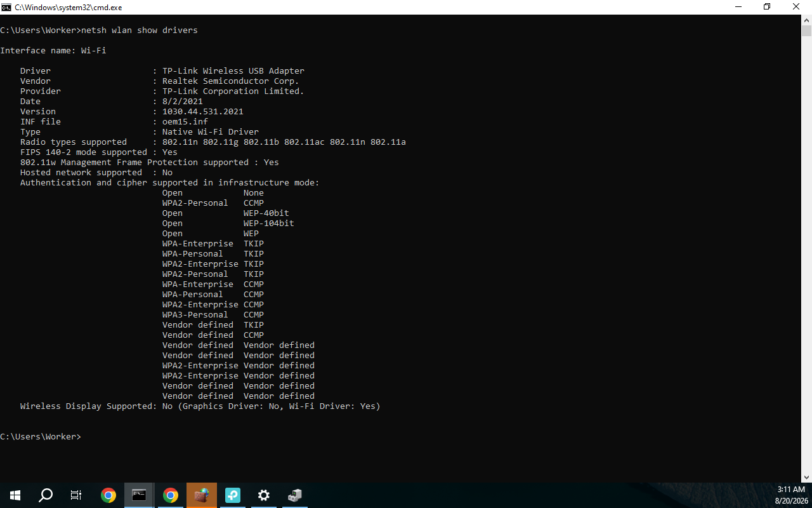Restore down the cmd.exe window
812x508 pixels.
pyautogui.click(x=767, y=7)
